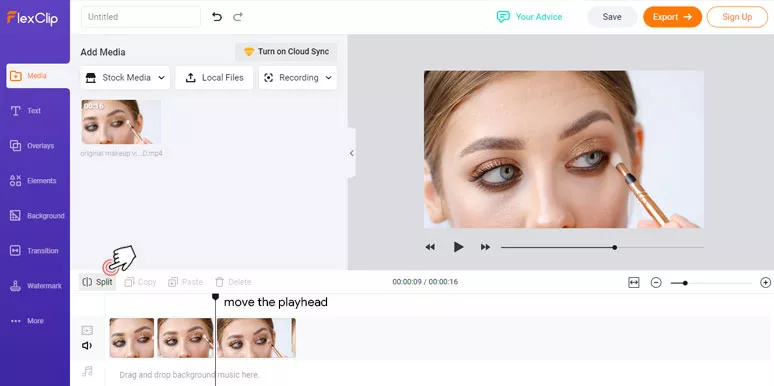Open the Transition tab in sidebar
Image resolution: width=774 pixels, height=386 pixels.
[x=35, y=251]
